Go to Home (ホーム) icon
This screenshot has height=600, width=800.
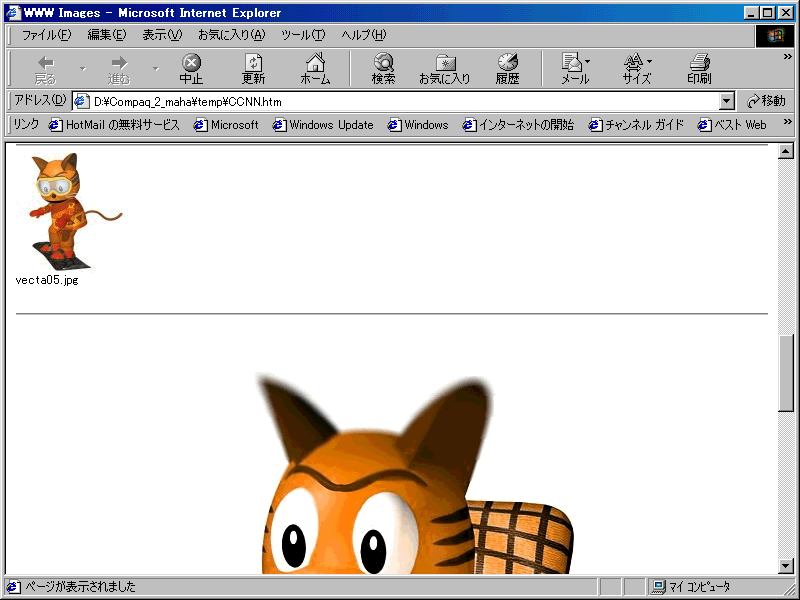[315, 69]
